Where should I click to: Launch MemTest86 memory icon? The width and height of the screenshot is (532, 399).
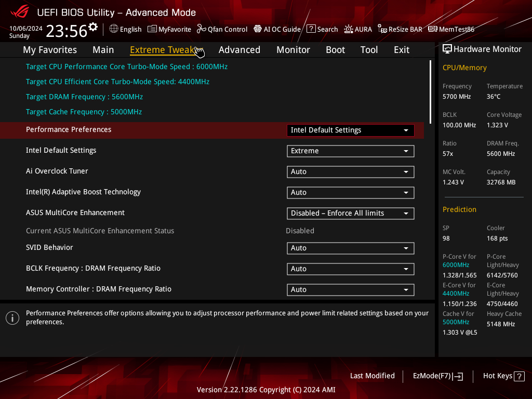[x=433, y=29]
